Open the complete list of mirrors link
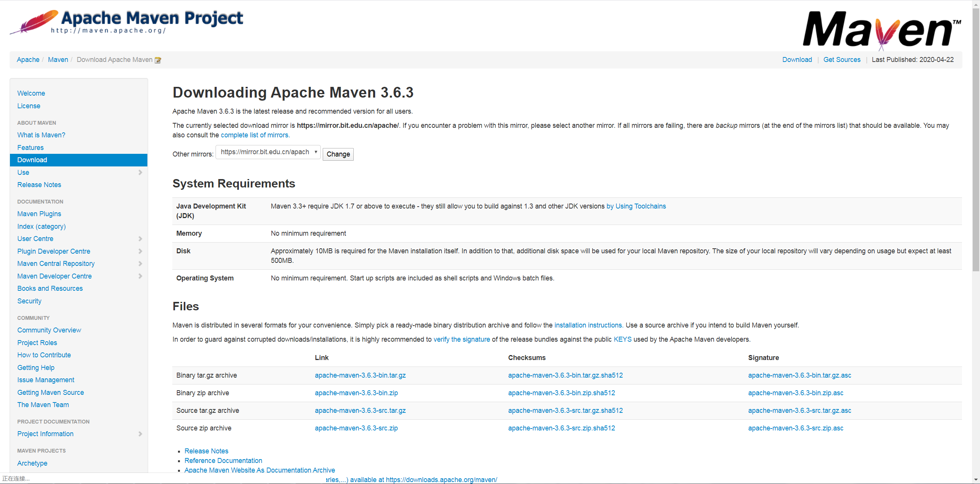Image resolution: width=980 pixels, height=484 pixels. 255,135
